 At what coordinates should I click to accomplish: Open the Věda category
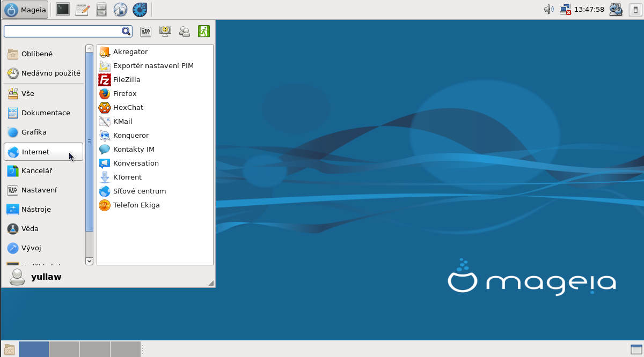[x=43, y=228]
